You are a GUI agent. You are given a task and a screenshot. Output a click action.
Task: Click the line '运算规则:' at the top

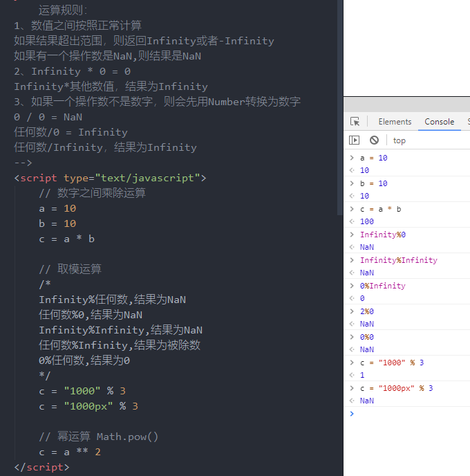click(x=63, y=10)
